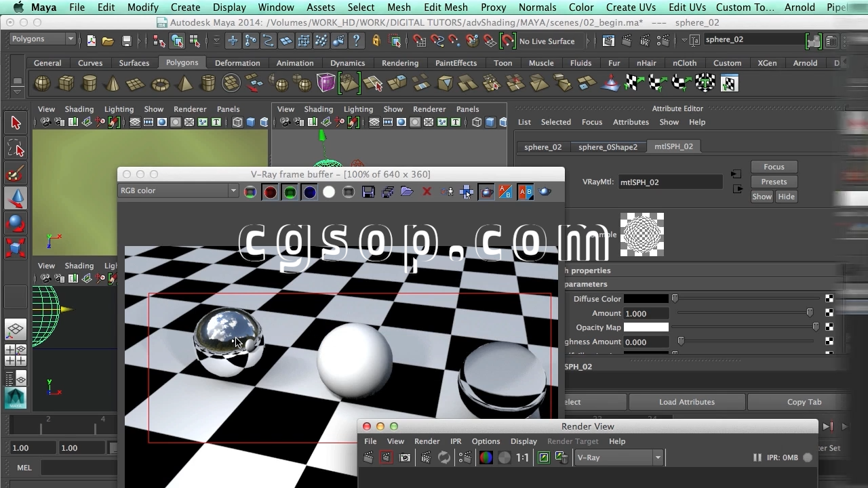Screen dimensions: 868x488
Task: Create a polygon sphere from the shelf
Action: (x=42, y=83)
